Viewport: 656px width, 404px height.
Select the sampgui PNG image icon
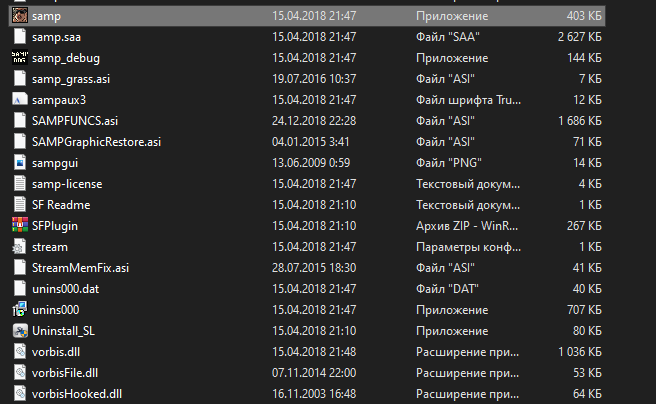tap(20, 163)
